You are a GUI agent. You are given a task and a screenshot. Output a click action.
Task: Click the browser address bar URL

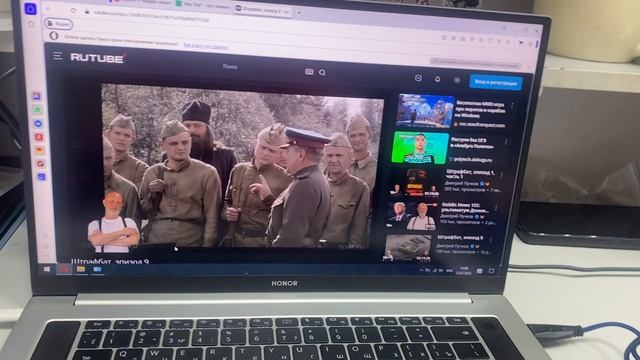151,16
